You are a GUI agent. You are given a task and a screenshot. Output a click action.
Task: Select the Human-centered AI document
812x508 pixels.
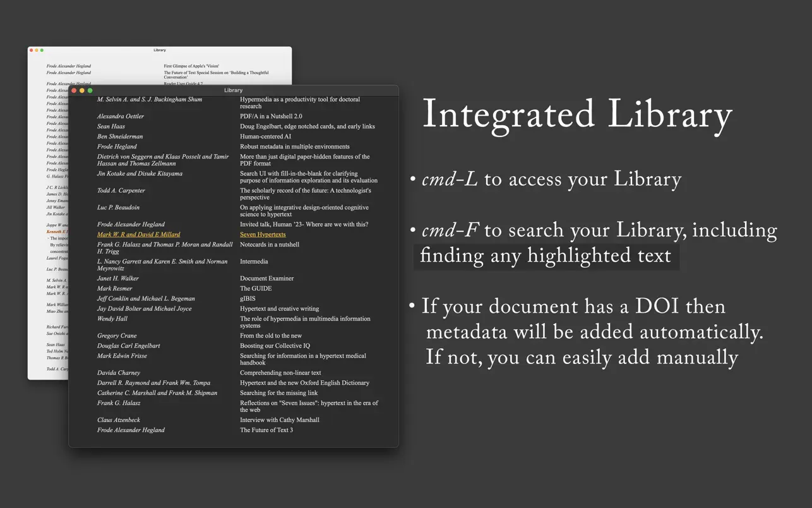click(266, 136)
